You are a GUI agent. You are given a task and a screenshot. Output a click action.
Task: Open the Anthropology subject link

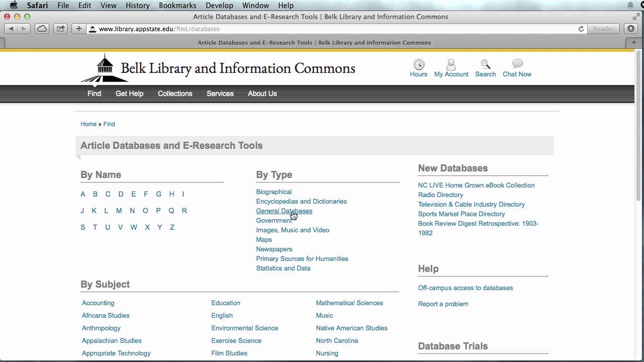tap(101, 328)
